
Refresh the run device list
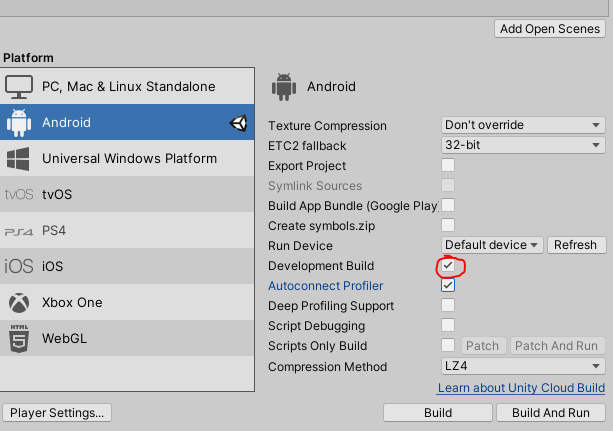pos(576,245)
